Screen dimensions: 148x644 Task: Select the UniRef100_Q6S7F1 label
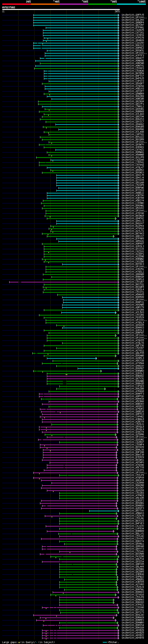[x=133, y=104]
